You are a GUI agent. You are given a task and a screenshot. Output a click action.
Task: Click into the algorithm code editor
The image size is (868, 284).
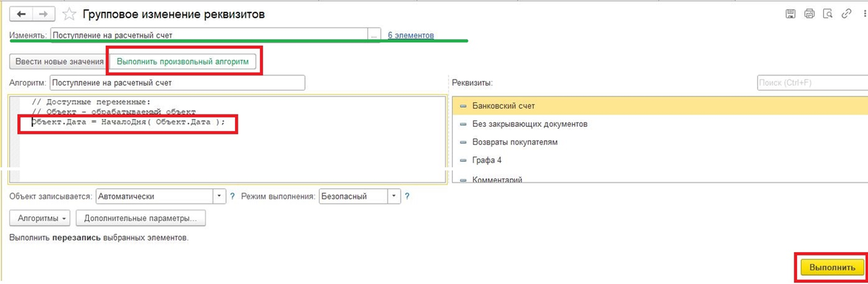coord(227,139)
